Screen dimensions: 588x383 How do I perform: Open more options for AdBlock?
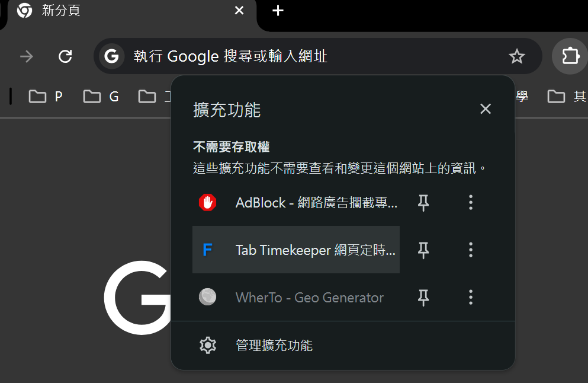[x=471, y=203]
